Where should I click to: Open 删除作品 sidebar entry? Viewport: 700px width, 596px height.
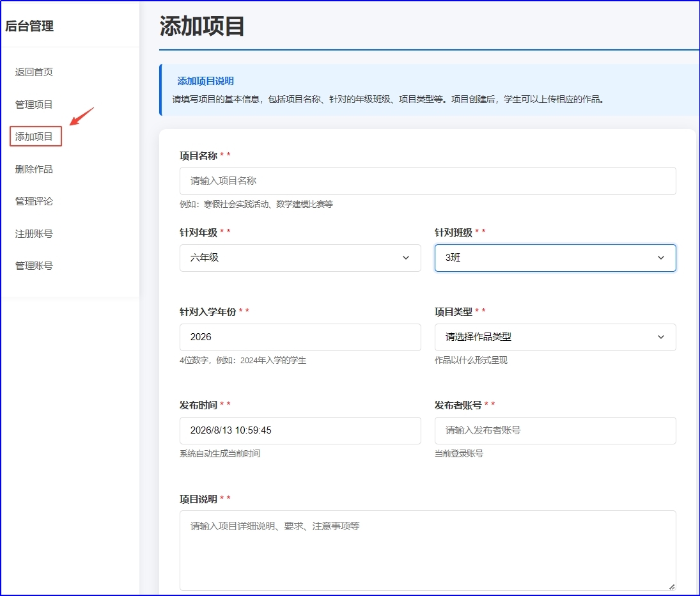(34, 169)
